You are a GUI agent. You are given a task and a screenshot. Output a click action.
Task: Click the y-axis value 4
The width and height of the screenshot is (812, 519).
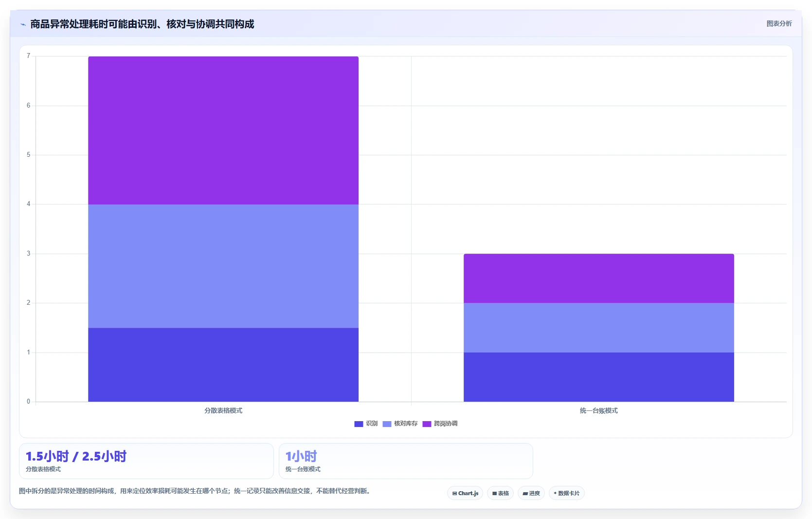pos(28,204)
